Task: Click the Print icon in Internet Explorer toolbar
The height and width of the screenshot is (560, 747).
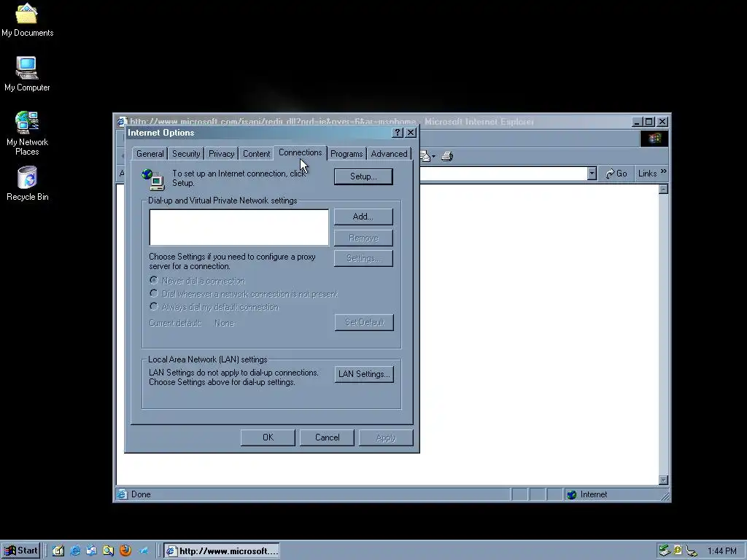Action: (x=447, y=156)
